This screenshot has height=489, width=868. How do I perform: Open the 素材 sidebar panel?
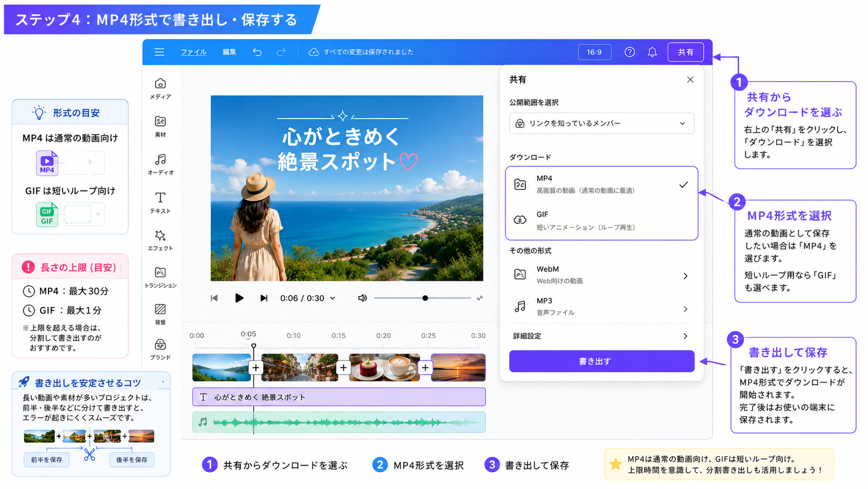pos(160,126)
